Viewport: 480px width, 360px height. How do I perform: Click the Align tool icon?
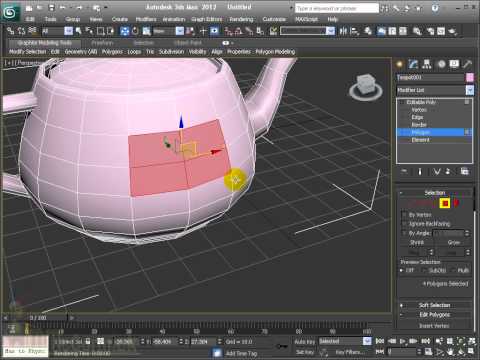tap(355, 31)
